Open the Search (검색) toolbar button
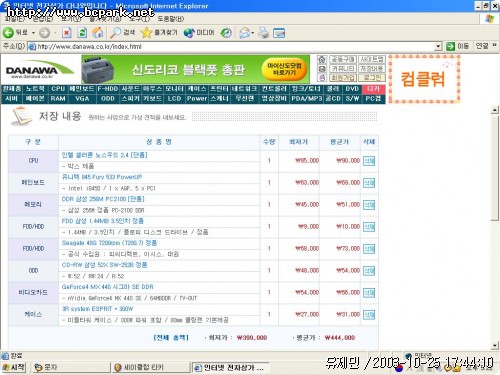The image size is (500, 375). (x=122, y=32)
